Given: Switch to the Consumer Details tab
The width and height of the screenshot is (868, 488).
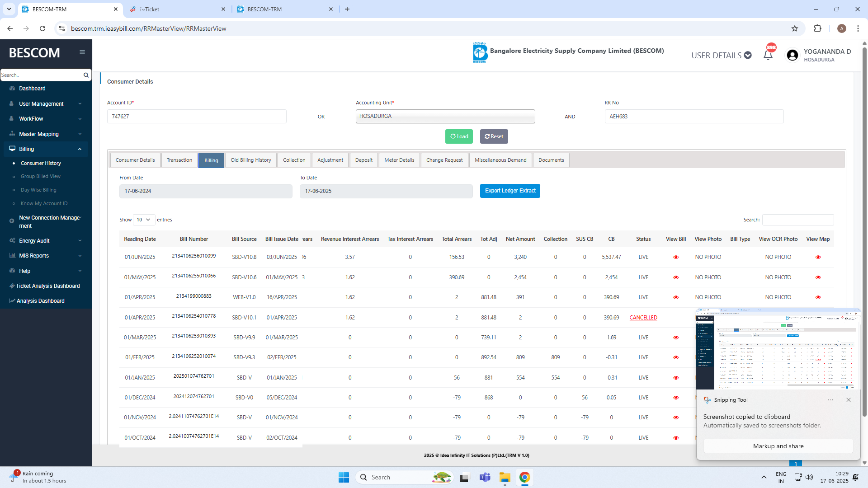Looking at the screenshot, I should 135,160.
